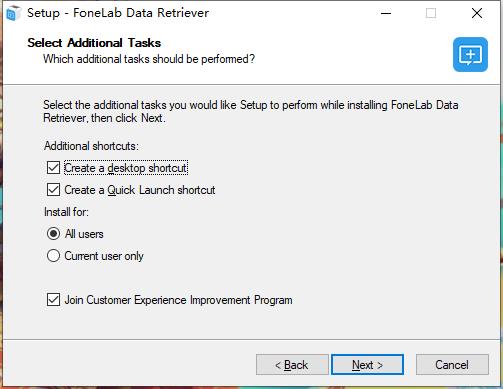Click the Additional shortcuts label
The width and height of the screenshot is (503, 389).
(x=91, y=146)
